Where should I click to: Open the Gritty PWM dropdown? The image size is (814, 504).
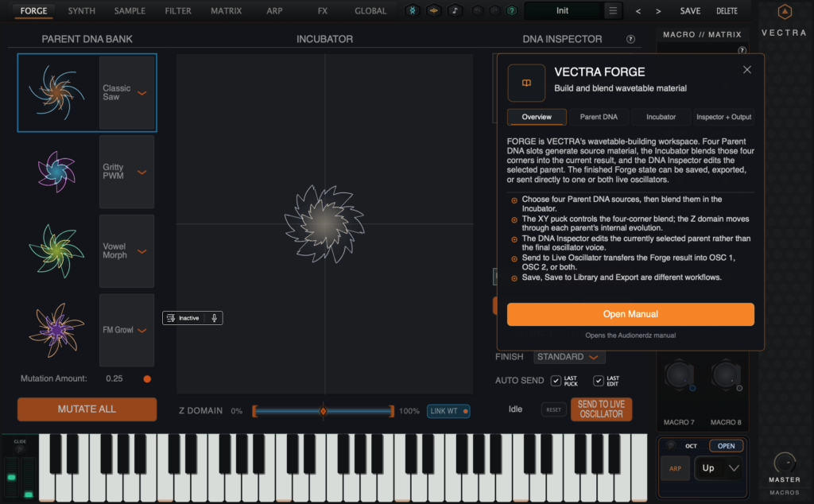tap(126, 172)
